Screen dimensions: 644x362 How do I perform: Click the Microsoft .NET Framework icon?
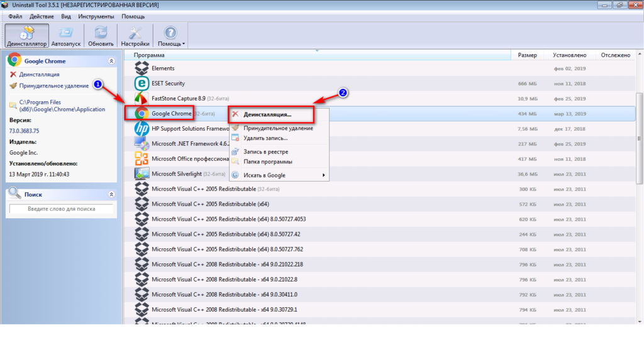(x=142, y=144)
